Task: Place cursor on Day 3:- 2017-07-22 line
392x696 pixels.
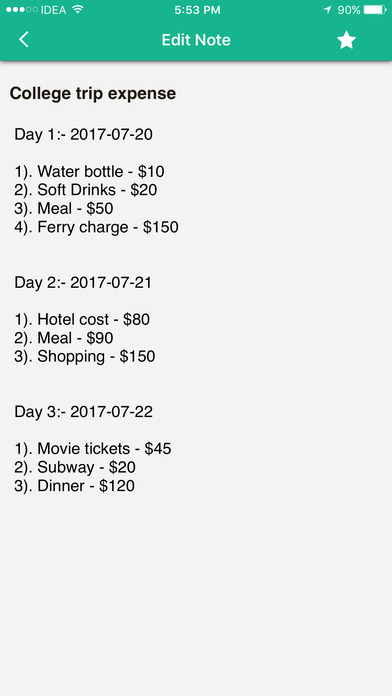Action: tap(83, 412)
